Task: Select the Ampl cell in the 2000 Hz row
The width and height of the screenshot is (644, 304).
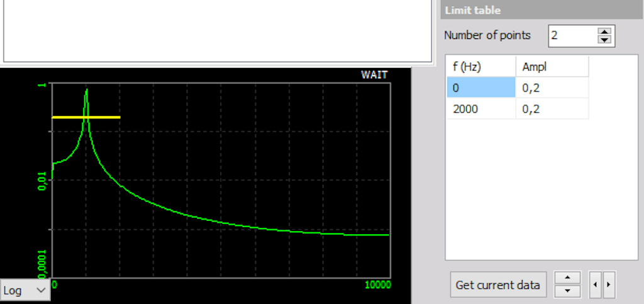Action: coord(552,108)
